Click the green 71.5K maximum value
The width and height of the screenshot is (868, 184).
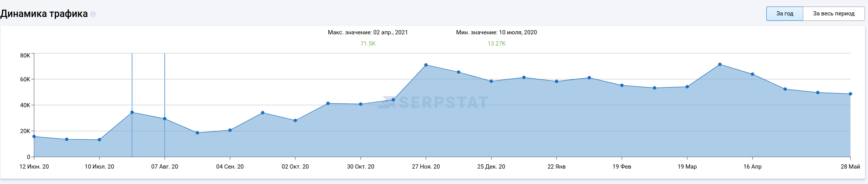[x=368, y=44]
